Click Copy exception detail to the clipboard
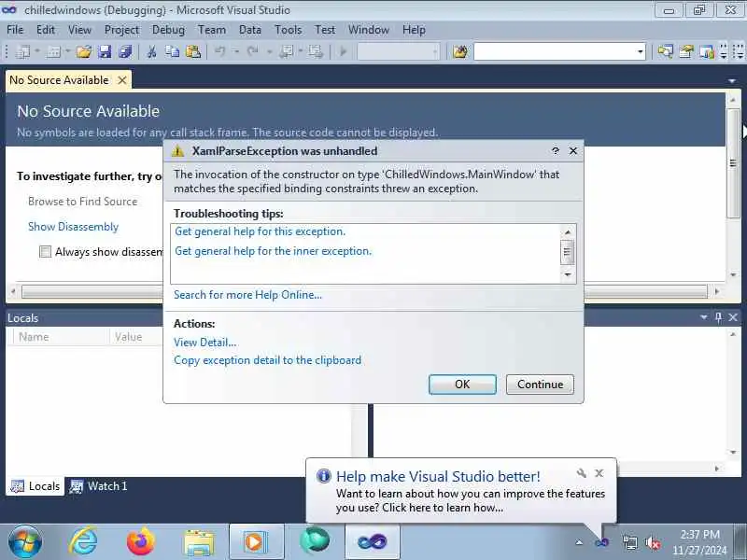This screenshot has width=747, height=560. tap(267, 360)
